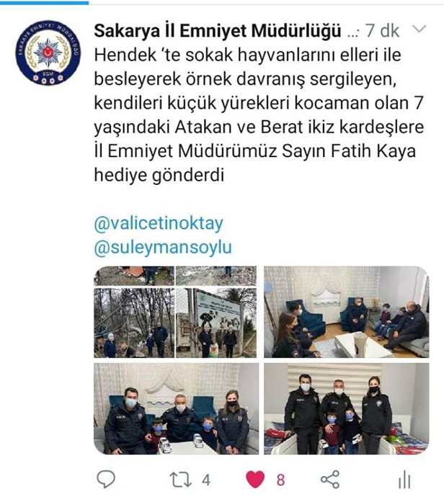Open Sakarya İl Emniyet Müdürlüğü account name
This screenshot has width=444, height=504.
(218, 31)
